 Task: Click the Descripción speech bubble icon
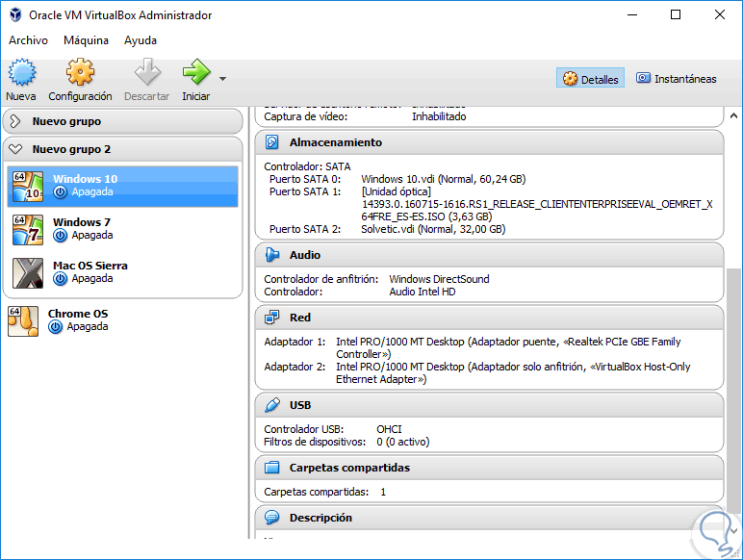tap(272, 518)
